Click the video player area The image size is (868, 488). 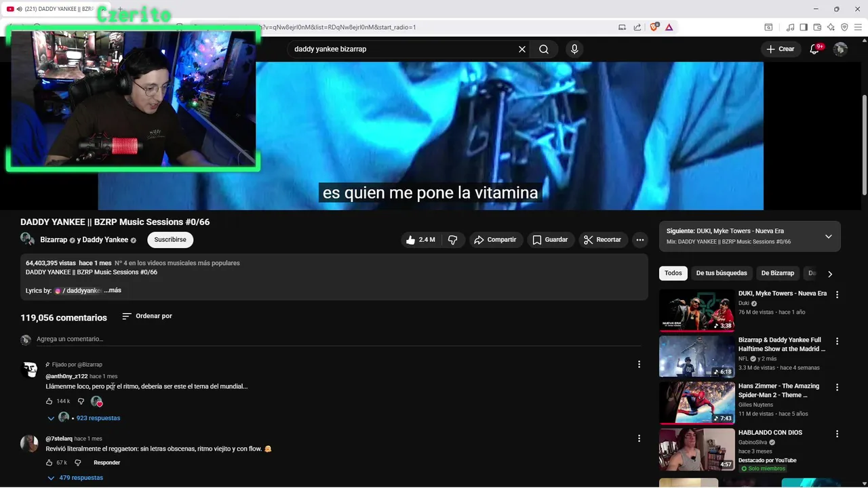431,136
